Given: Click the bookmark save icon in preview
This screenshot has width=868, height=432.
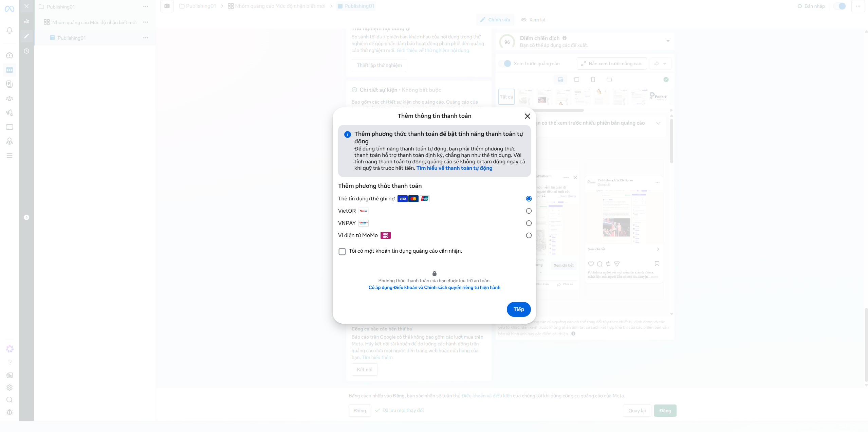Looking at the screenshot, I should coord(657,264).
